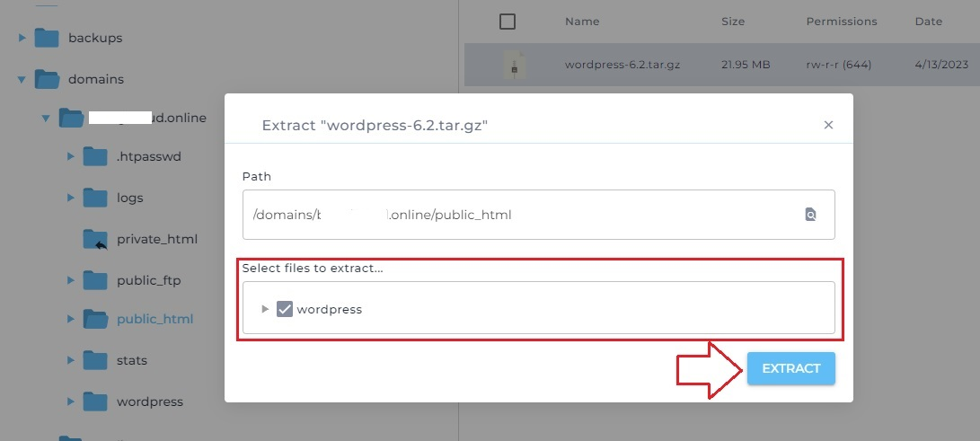The height and width of the screenshot is (441, 980).
Task: Select the wordpress-6.2.tar.gz file name
Action: click(x=622, y=65)
